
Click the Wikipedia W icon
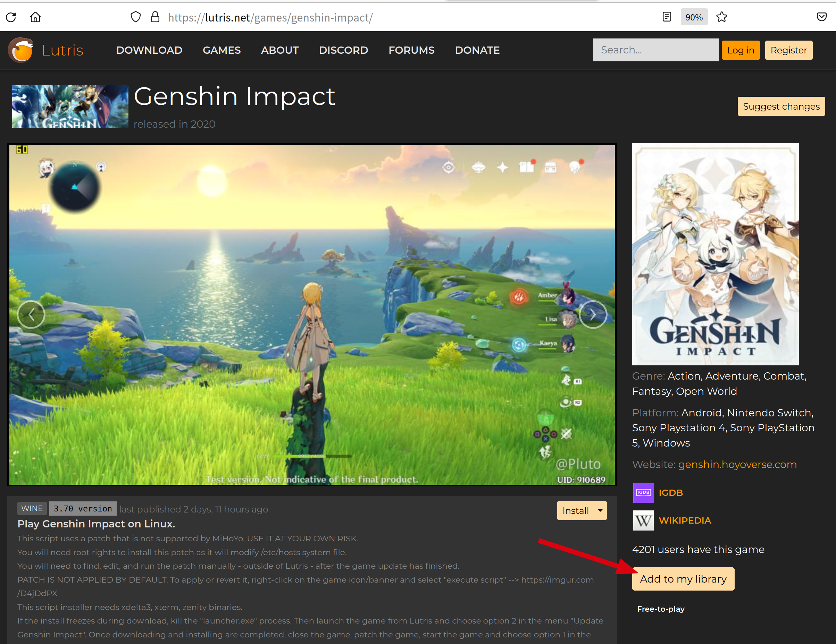pyautogui.click(x=643, y=520)
